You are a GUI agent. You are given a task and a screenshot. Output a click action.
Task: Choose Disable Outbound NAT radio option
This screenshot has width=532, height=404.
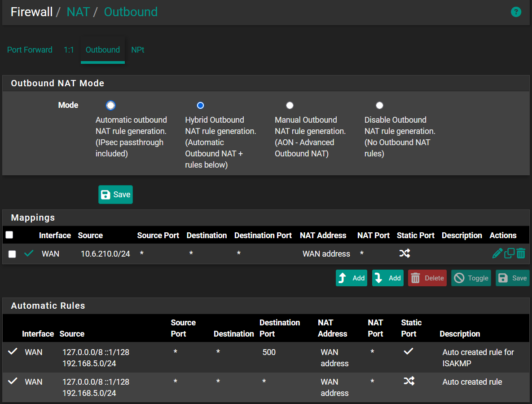coord(379,106)
